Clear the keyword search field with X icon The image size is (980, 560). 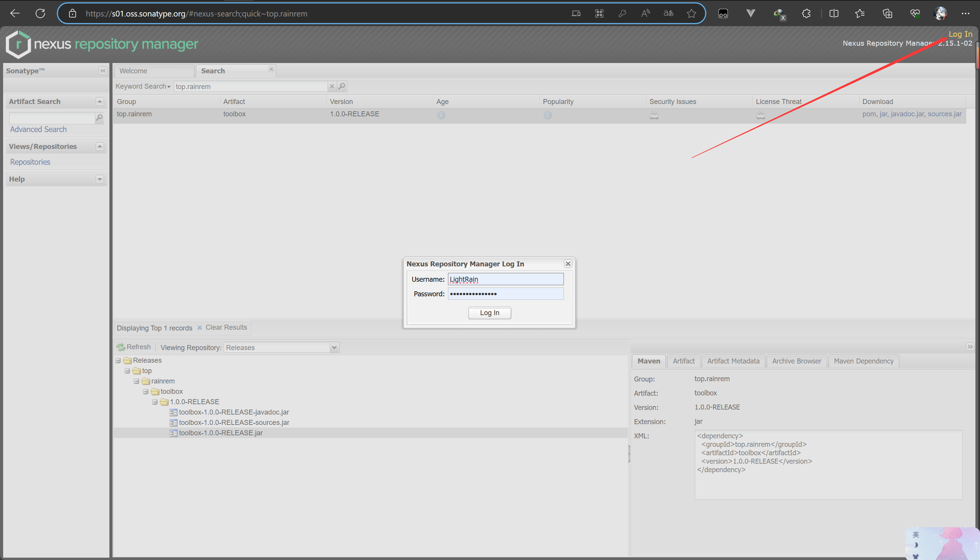point(332,86)
